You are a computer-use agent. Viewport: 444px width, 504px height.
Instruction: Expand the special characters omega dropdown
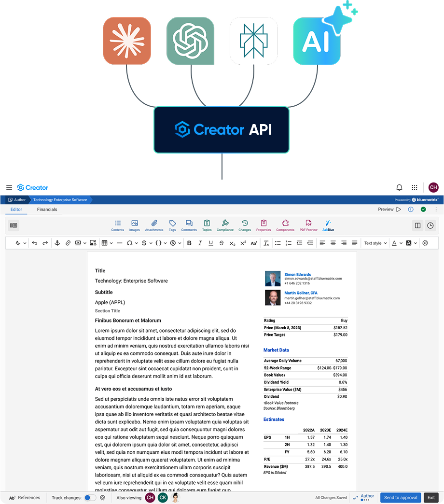(136, 243)
